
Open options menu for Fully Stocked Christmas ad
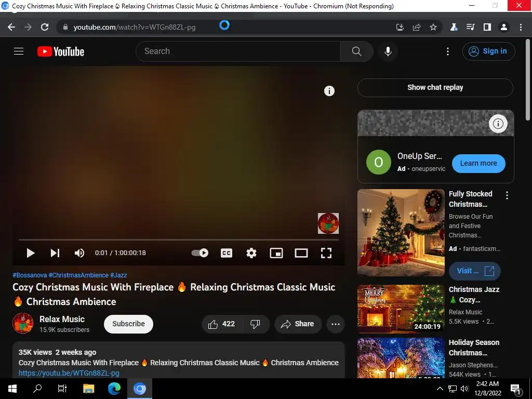[x=507, y=195]
